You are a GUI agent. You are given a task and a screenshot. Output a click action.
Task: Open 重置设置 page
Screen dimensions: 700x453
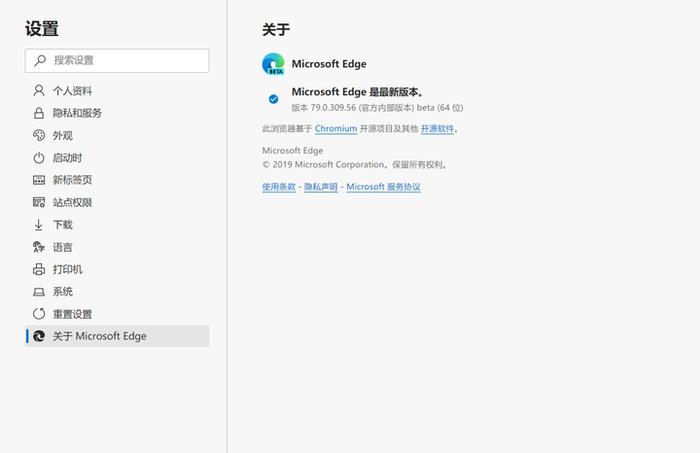coord(117,314)
